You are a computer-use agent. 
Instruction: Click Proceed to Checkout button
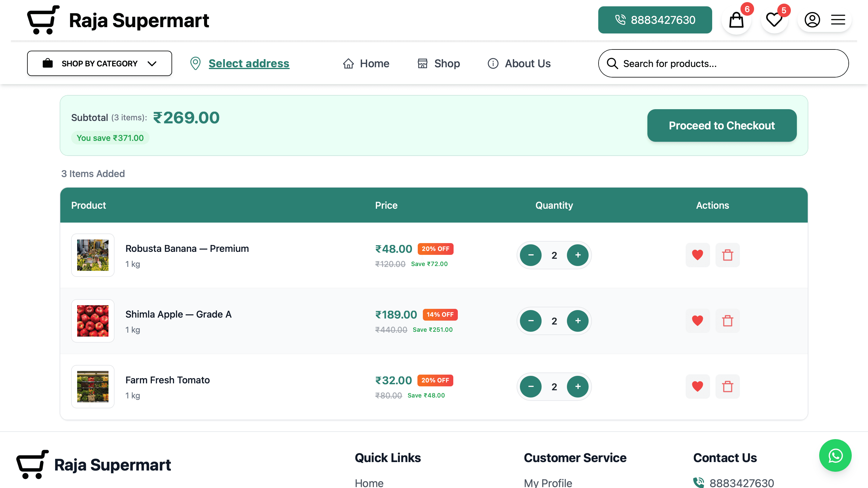[x=722, y=125]
